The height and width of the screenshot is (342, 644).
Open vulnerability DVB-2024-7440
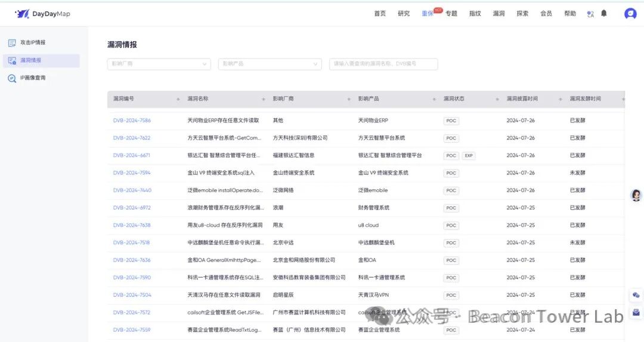coord(132,190)
